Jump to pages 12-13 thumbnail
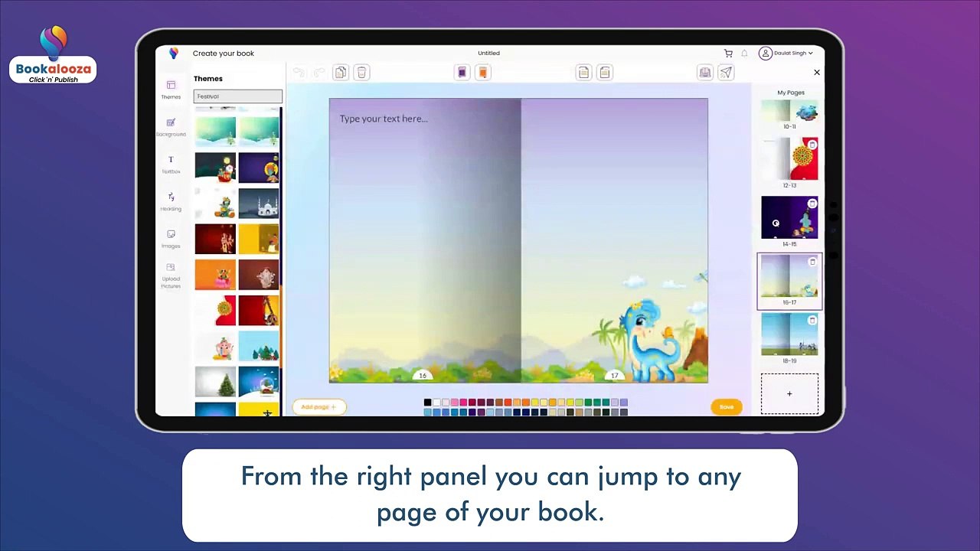Viewport: 980px width, 551px height. 789,159
